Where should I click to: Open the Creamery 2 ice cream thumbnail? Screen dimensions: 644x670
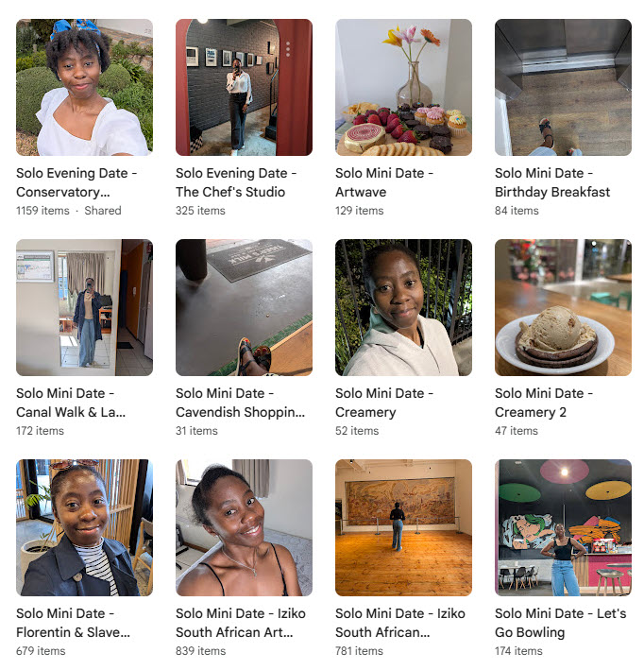point(563,307)
